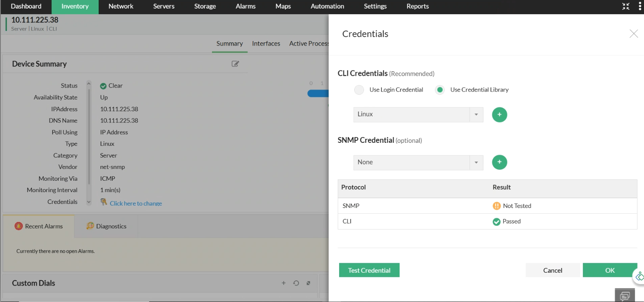
Task: Open the Maps menu
Action: pyautogui.click(x=283, y=7)
